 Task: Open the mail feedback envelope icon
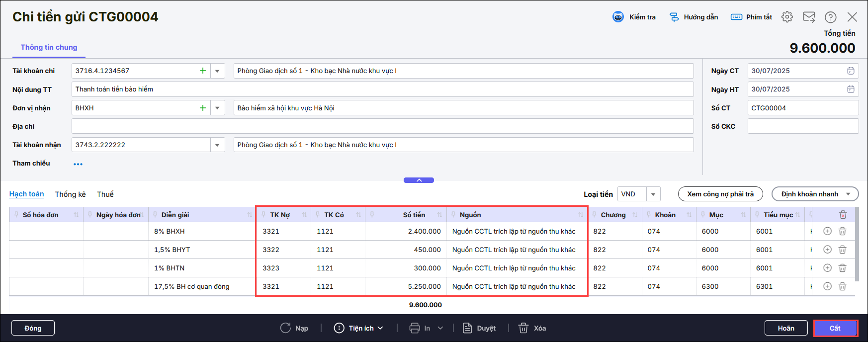(x=809, y=17)
